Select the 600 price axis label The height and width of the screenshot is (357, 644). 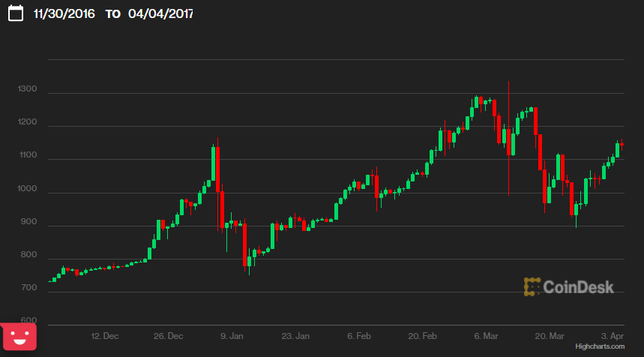click(x=28, y=320)
